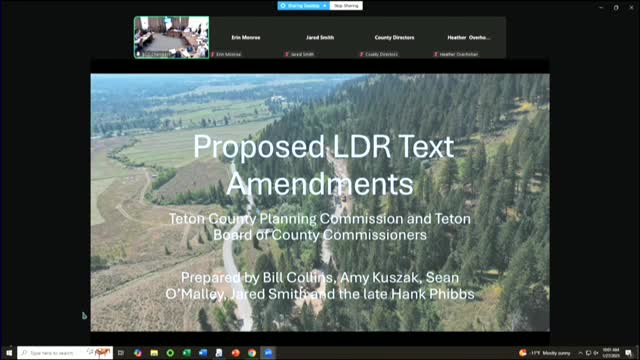Select Erin Monroe participant tile
Image resolution: width=640 pixels, height=360 pixels.
click(246, 37)
